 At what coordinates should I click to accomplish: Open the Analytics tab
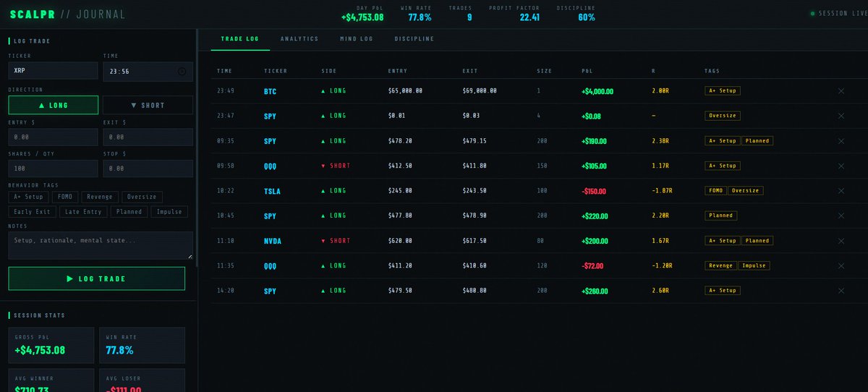point(299,39)
